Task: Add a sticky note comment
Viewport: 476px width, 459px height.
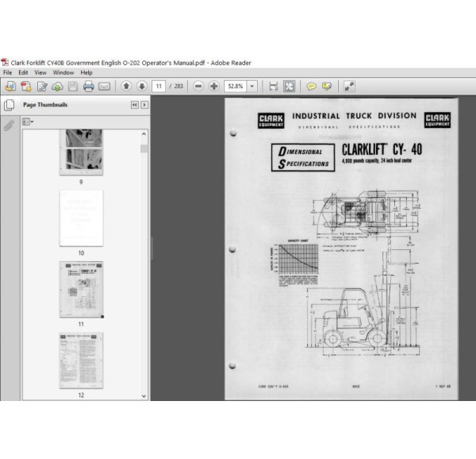Action: click(x=311, y=86)
